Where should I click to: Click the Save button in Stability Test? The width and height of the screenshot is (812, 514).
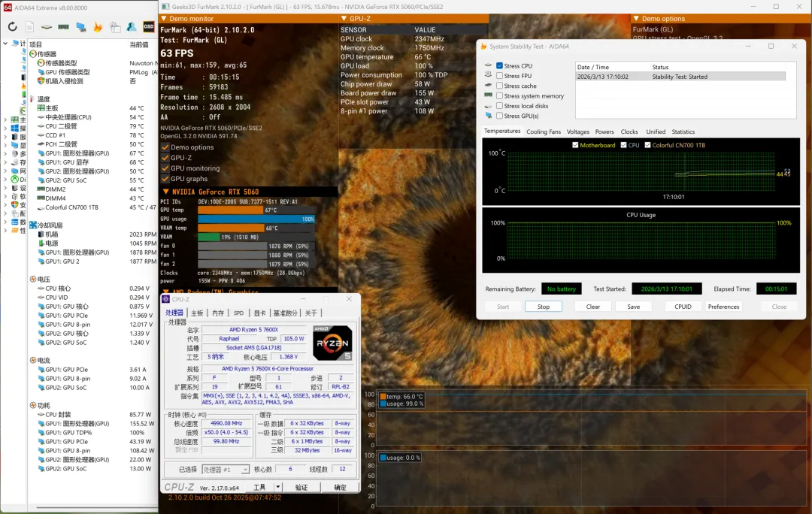633,307
